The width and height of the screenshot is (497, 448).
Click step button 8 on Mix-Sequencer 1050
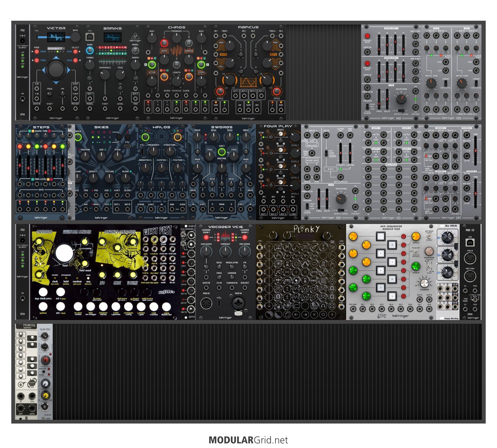coord(392,296)
